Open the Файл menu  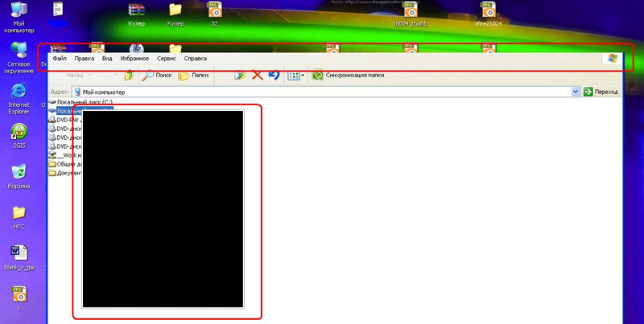(60, 59)
